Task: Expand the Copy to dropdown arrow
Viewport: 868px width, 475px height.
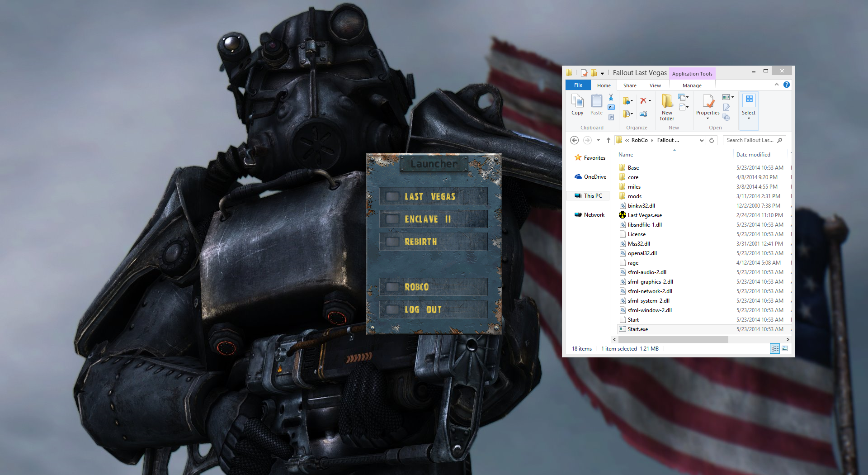Action: 632,114
